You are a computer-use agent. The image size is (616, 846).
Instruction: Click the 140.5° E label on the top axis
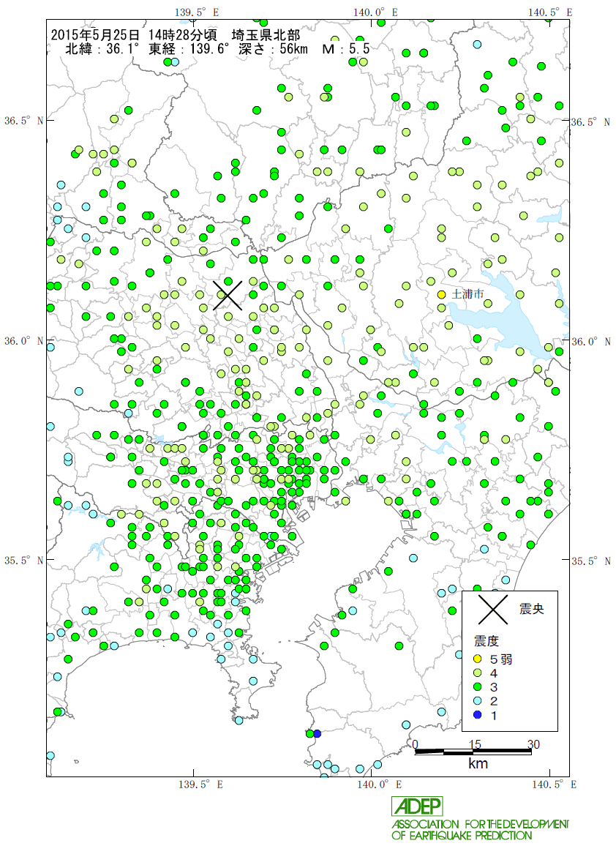tap(551, 12)
